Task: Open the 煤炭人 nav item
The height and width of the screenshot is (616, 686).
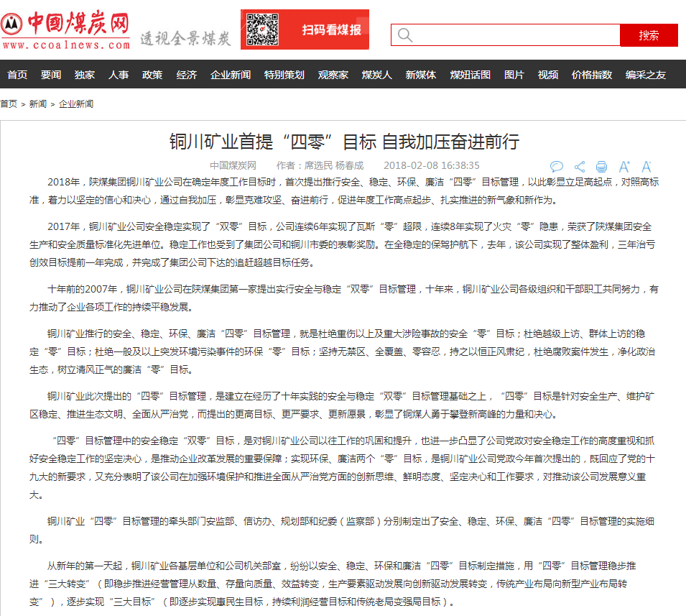Action: click(x=377, y=75)
